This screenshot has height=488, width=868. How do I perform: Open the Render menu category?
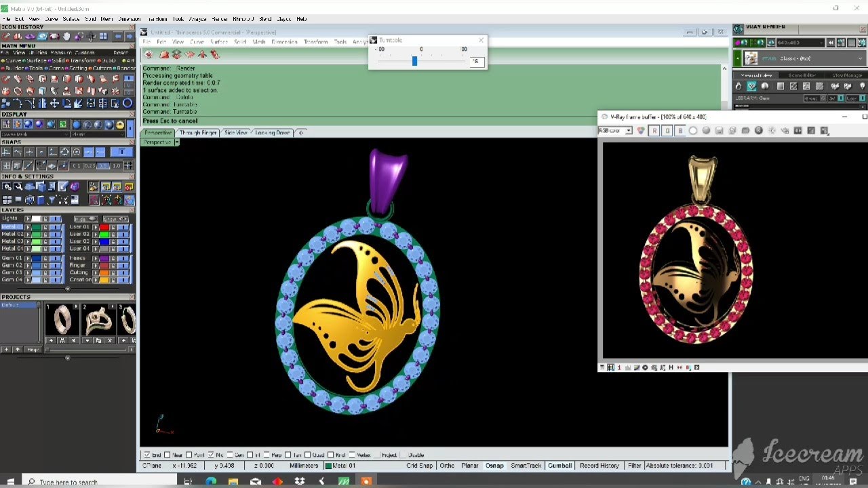[125, 68]
